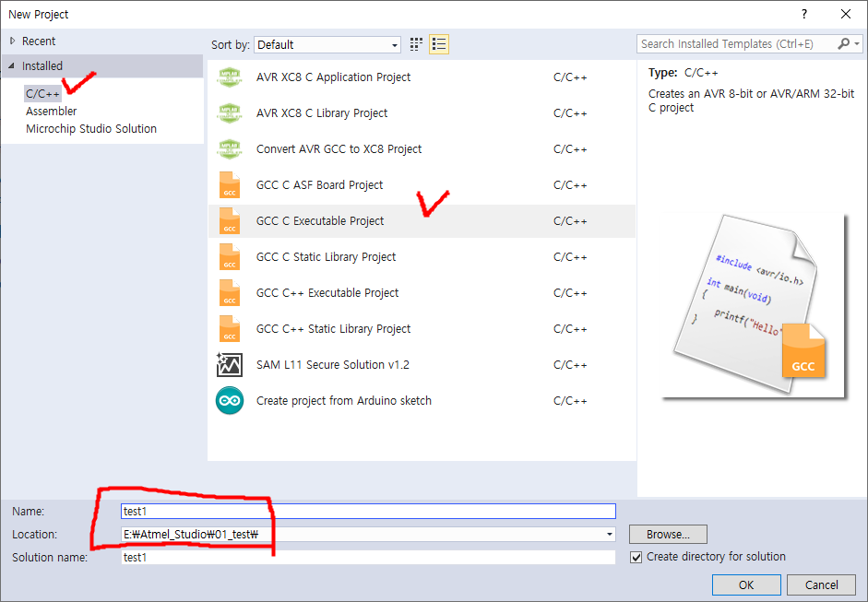Click the Arduino sketch project icon
868x602 pixels.
click(x=229, y=401)
